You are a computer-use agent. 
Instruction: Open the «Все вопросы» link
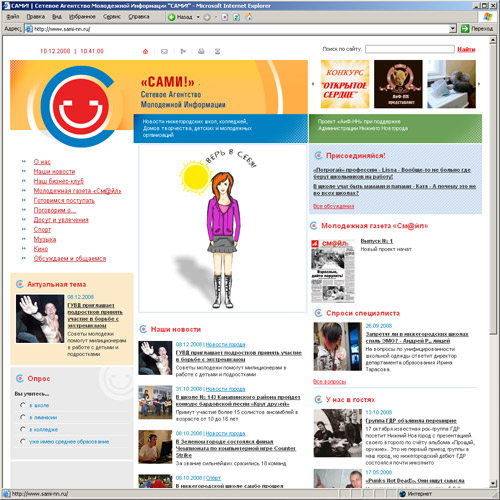pyautogui.click(x=329, y=381)
